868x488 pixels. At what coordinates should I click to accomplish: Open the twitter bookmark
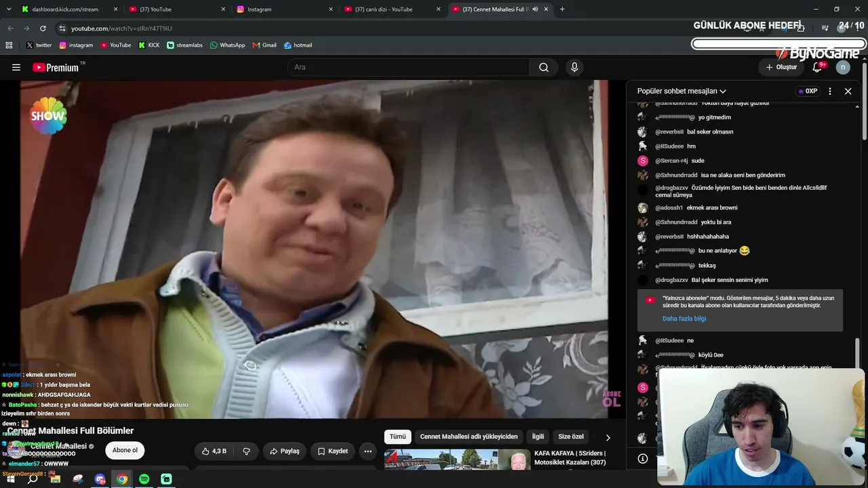[39, 45]
